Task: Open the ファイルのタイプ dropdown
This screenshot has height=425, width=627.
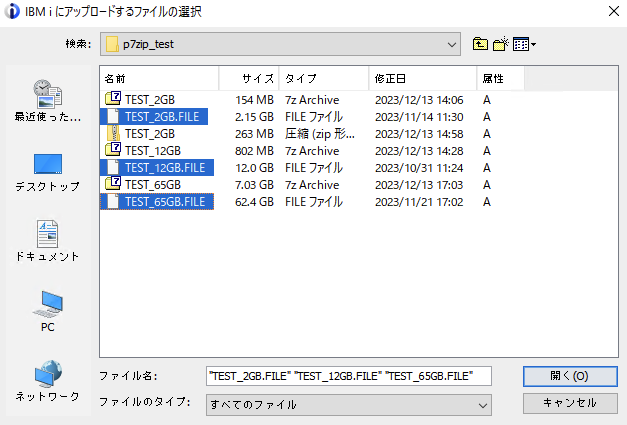Action: tap(349, 405)
